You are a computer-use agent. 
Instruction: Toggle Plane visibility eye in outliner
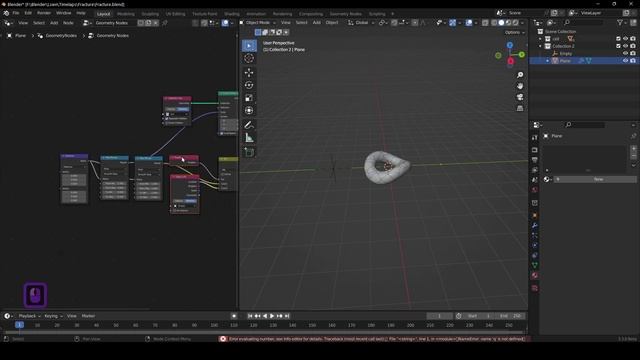point(625,61)
